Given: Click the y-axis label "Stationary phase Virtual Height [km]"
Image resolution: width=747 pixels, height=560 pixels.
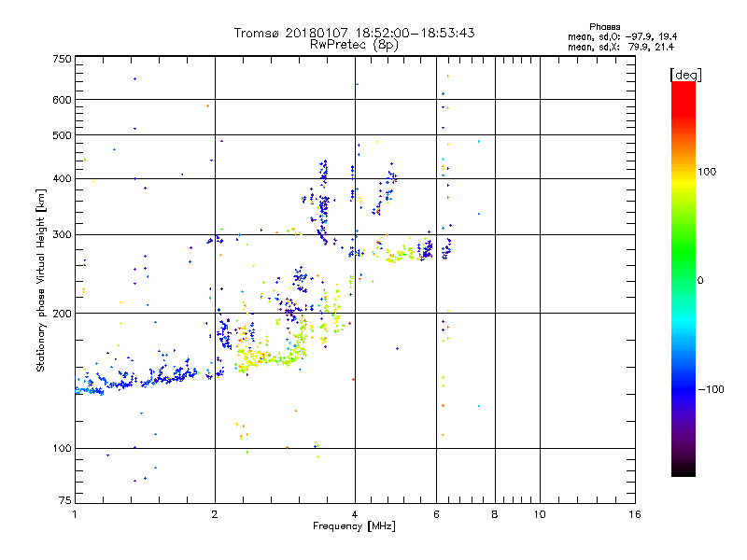Looking at the screenshot, I should tap(41, 281).
